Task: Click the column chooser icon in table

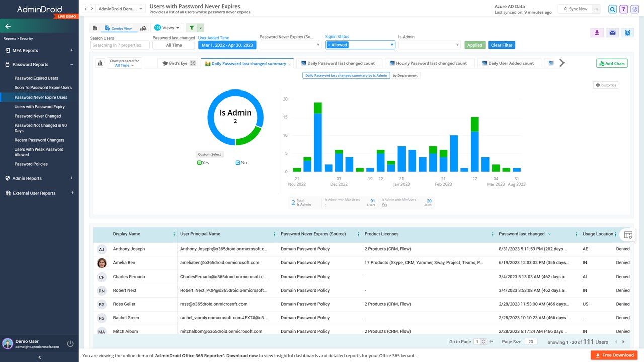Action: point(628,235)
